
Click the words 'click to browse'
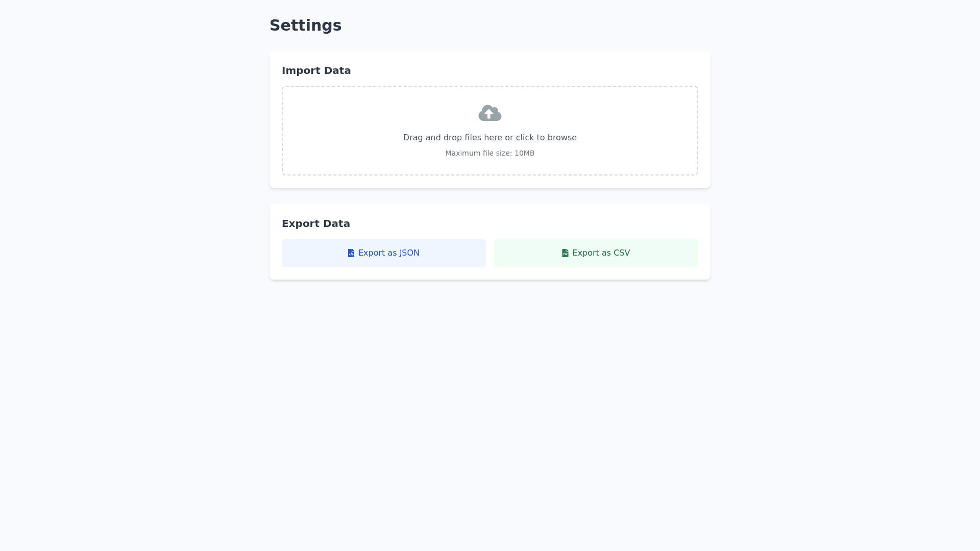[546, 138]
